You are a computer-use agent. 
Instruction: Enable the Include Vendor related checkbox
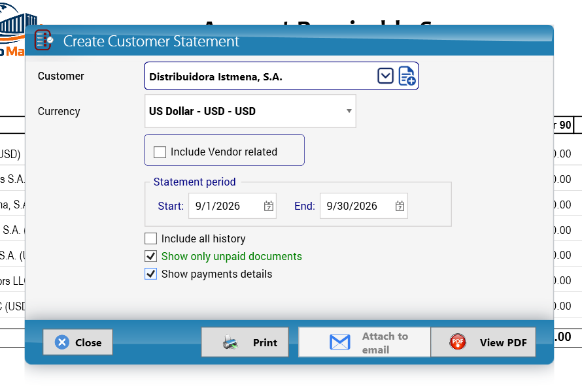160,152
